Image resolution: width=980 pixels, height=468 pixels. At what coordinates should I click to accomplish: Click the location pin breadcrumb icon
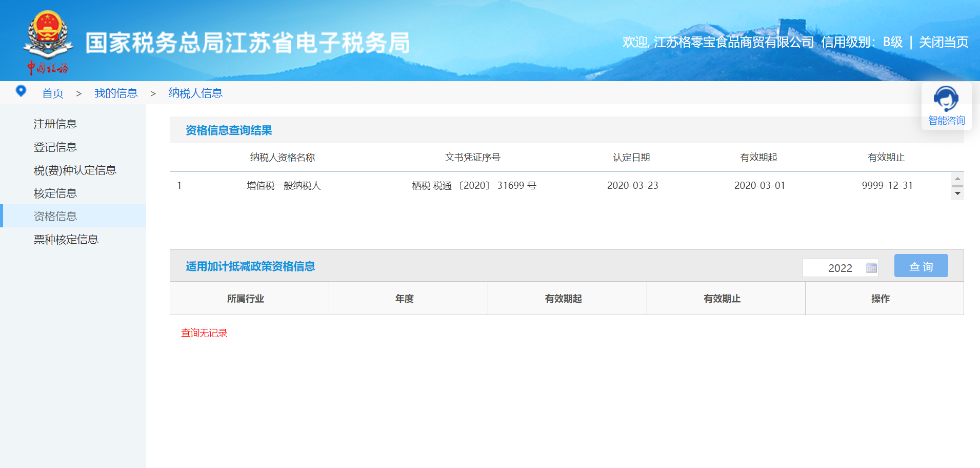(21, 91)
